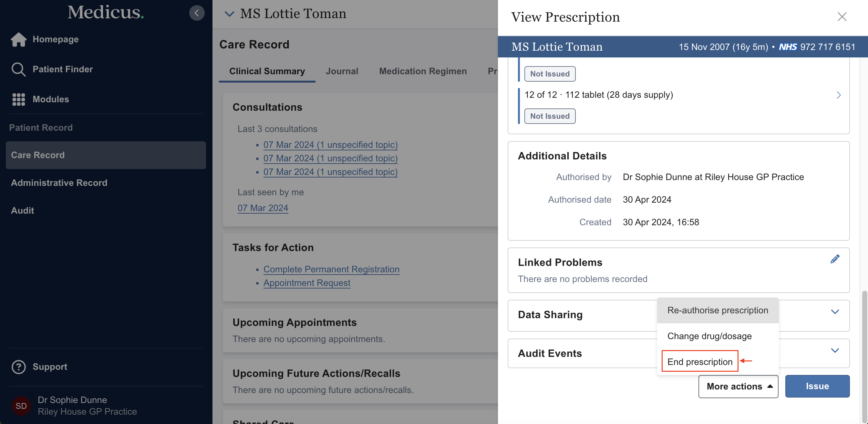Expand the Audit Events section
Image resolution: width=868 pixels, height=424 pixels.
point(834,350)
